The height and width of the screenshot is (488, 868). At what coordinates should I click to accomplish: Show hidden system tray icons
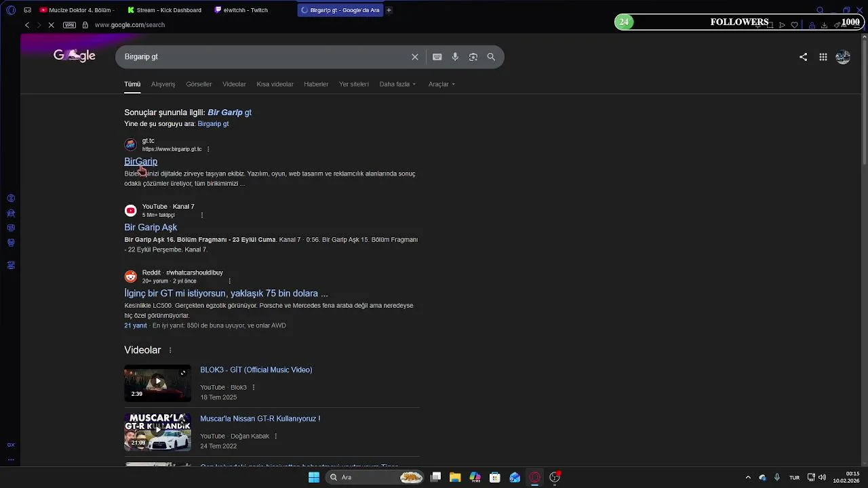click(x=748, y=477)
